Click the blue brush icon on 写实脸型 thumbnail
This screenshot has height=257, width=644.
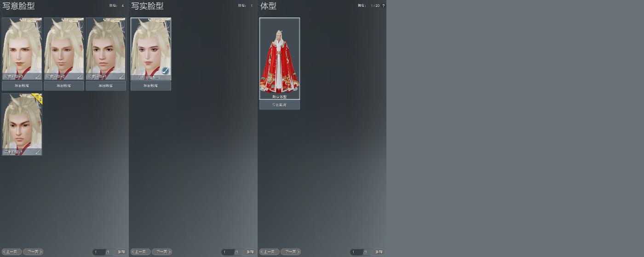[166, 71]
